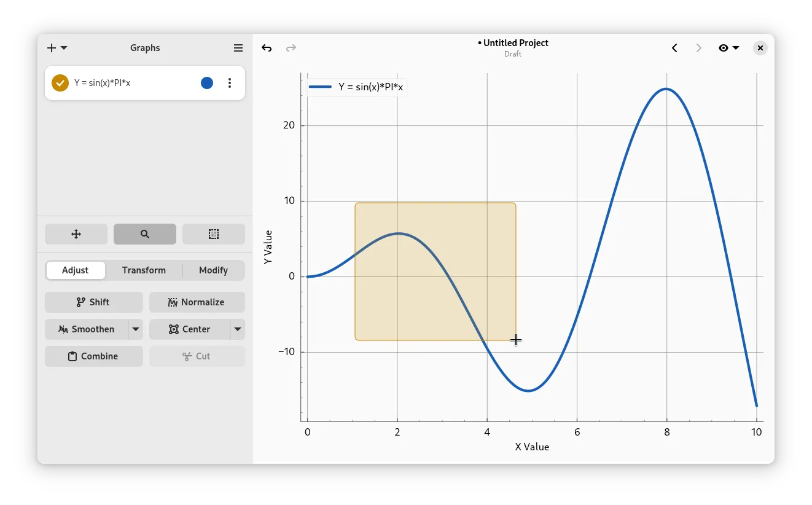Viewport: 812px width, 505px height.
Task: Open the eye view options dropdown
Action: pos(728,48)
